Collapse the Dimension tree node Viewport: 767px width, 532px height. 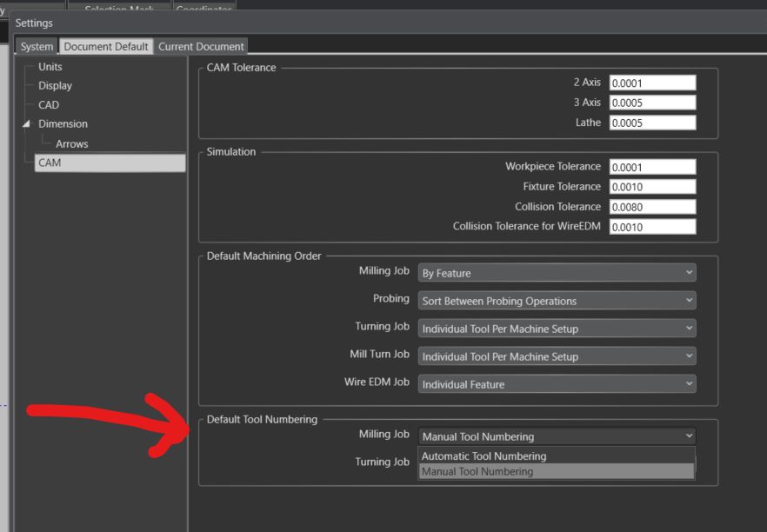pyautogui.click(x=26, y=123)
